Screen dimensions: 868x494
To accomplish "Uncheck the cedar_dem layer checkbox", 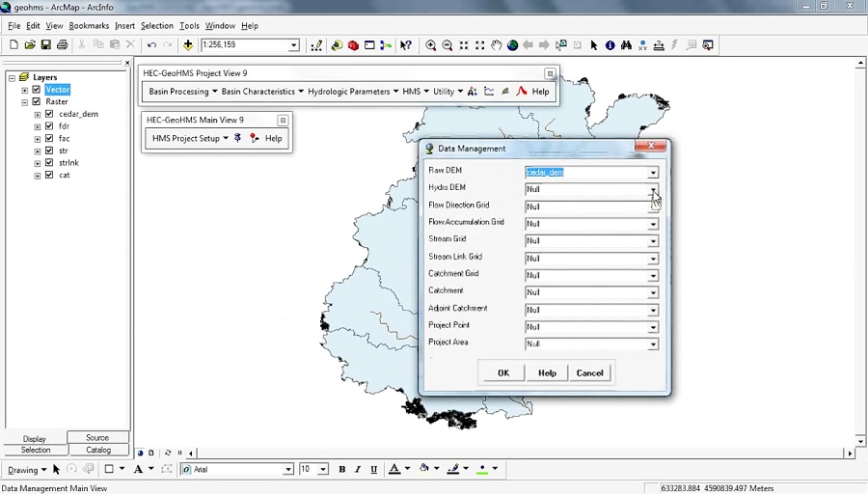I will [x=49, y=114].
